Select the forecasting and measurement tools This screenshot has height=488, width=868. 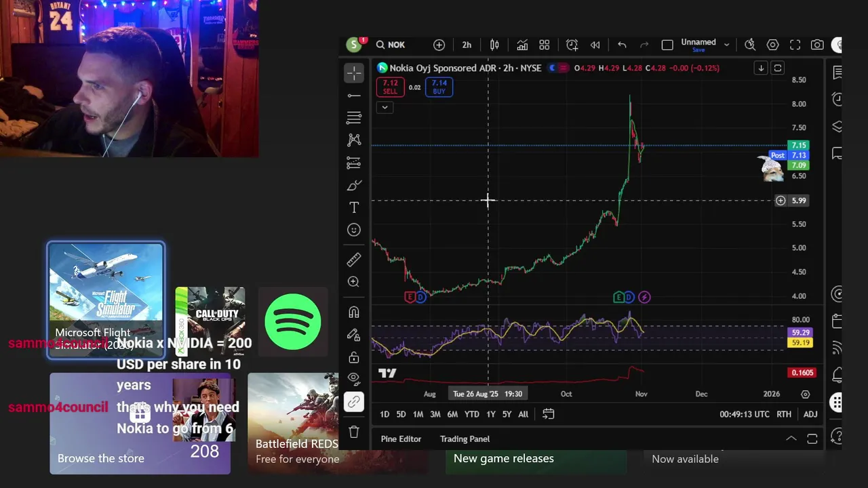click(354, 163)
